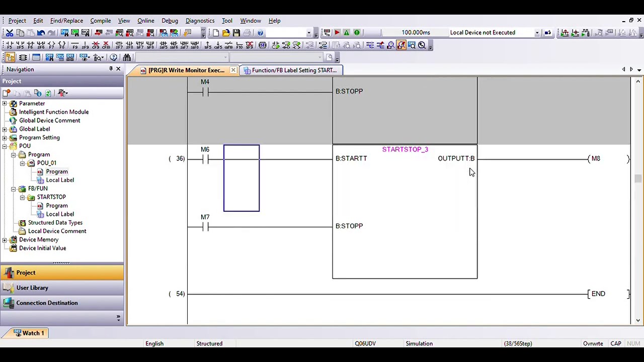Insert open branch with sF5 icon
This screenshot has width=644, height=362.
tap(20, 45)
